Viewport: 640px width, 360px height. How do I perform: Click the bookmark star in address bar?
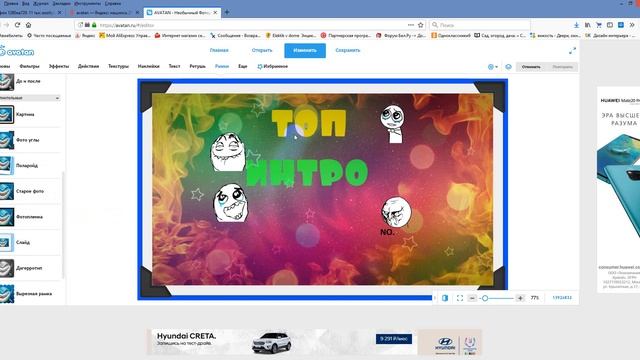[420, 25]
